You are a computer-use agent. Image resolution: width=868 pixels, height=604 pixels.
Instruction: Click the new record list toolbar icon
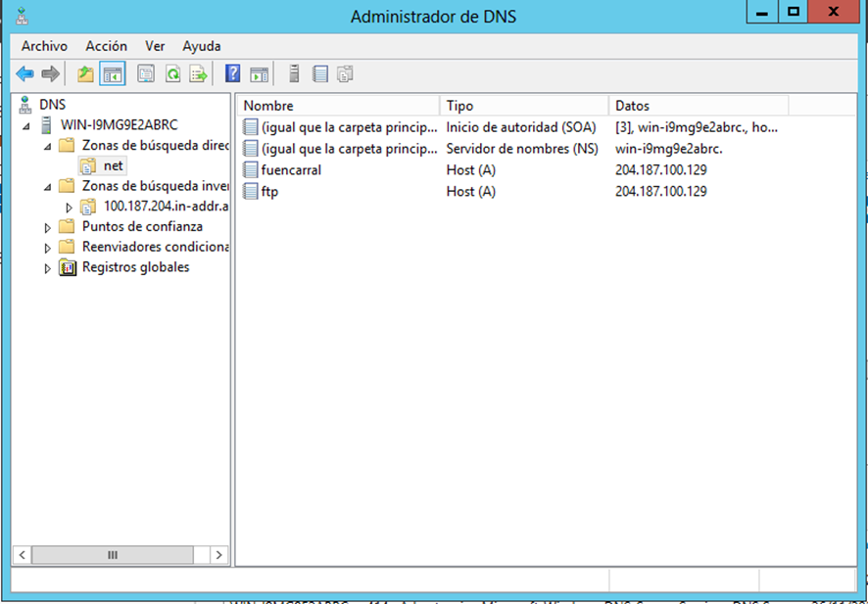[319, 73]
